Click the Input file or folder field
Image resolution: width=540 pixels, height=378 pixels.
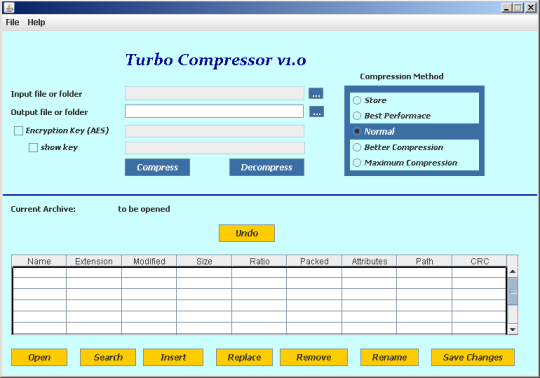tap(215, 93)
